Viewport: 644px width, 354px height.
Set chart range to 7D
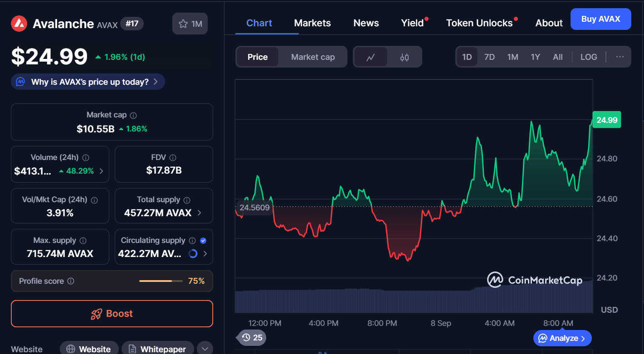(x=489, y=57)
